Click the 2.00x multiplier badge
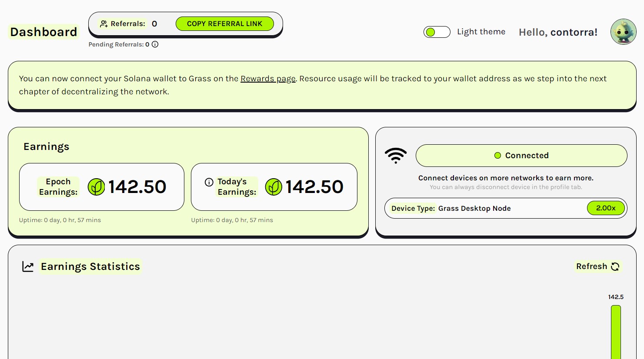 pos(606,208)
